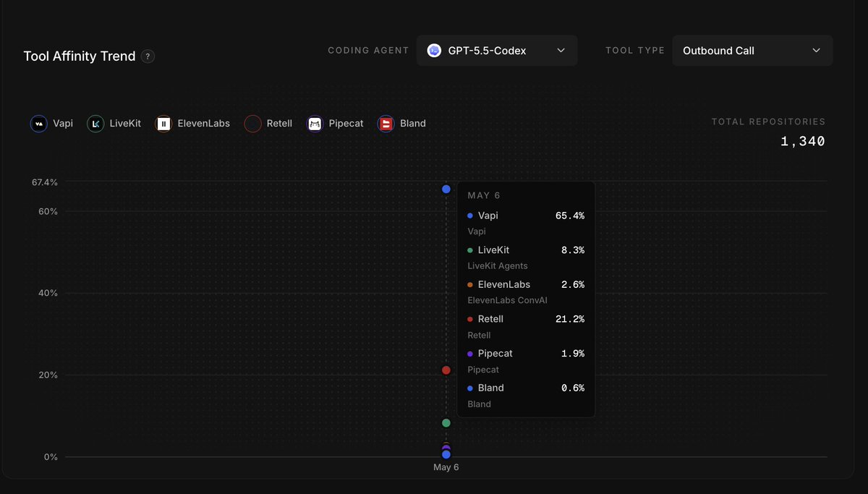Click the 'Tool Affinity Trend' title
The image size is (868, 494).
pos(80,56)
